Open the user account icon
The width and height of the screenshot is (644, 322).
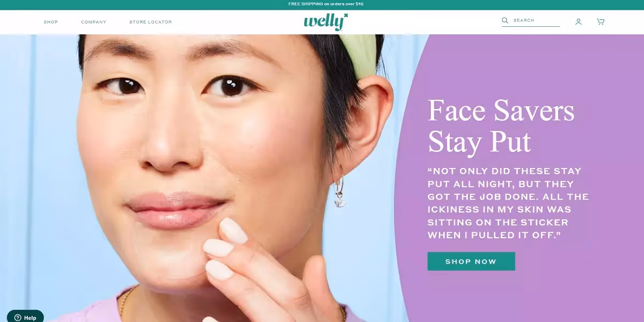click(x=579, y=22)
